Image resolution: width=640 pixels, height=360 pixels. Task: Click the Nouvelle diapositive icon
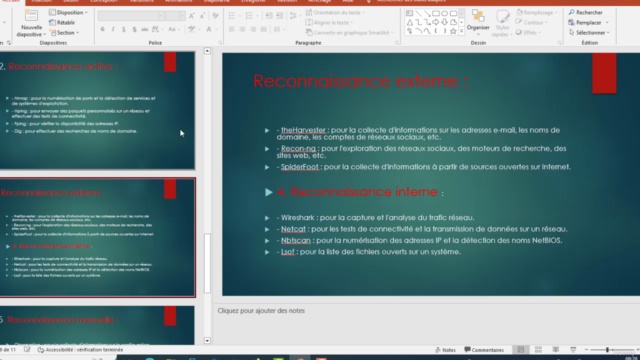(31, 16)
